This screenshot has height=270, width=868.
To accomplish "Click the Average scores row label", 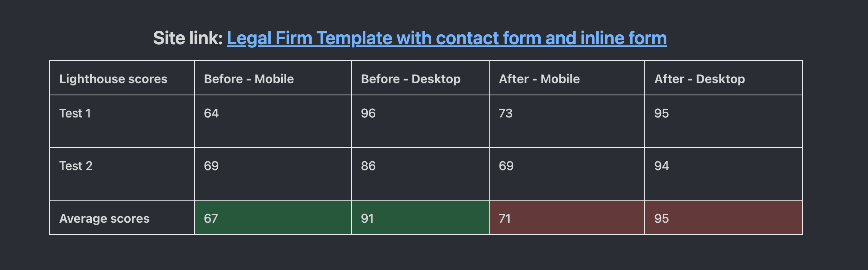I will pyautogui.click(x=122, y=217).
